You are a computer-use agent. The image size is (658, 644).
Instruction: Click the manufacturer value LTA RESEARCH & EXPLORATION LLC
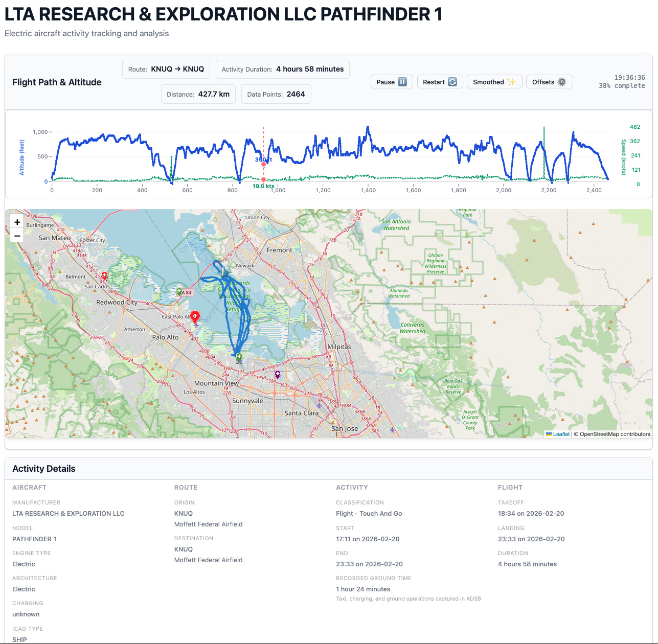click(69, 514)
